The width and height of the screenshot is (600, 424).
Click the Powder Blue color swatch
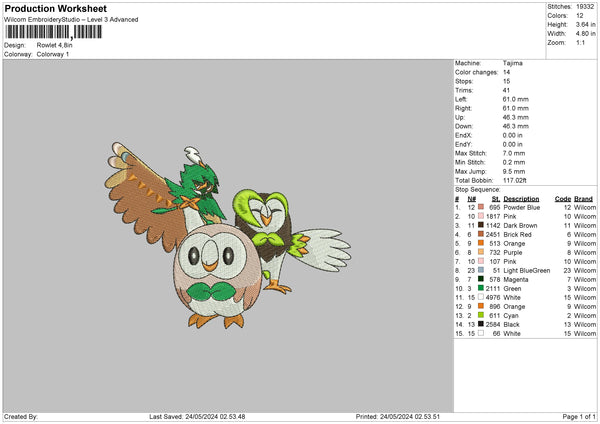pos(480,207)
